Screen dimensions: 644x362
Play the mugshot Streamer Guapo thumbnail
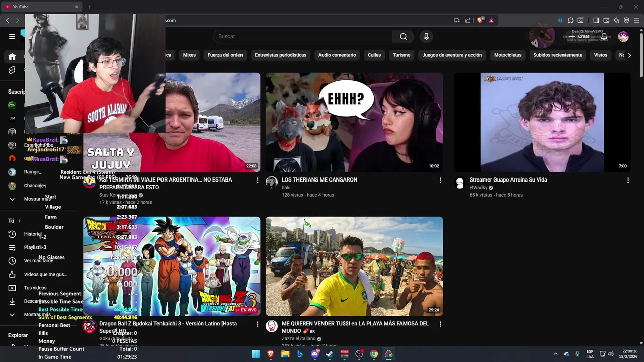tap(542, 123)
